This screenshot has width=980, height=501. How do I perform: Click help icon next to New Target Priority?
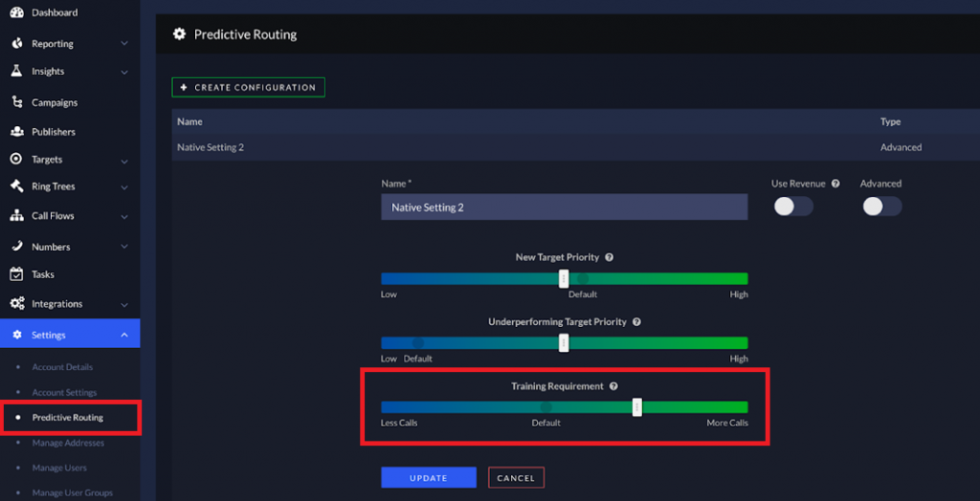[x=609, y=257]
